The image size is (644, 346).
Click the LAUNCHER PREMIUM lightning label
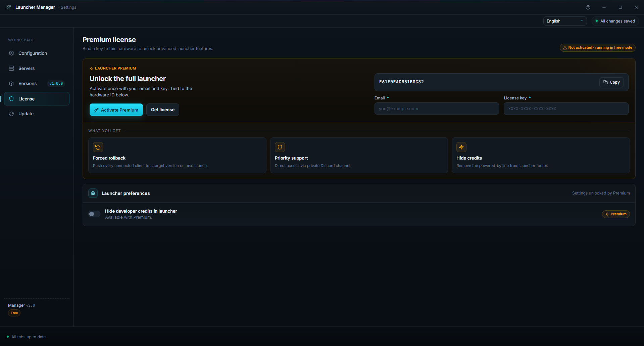113,68
